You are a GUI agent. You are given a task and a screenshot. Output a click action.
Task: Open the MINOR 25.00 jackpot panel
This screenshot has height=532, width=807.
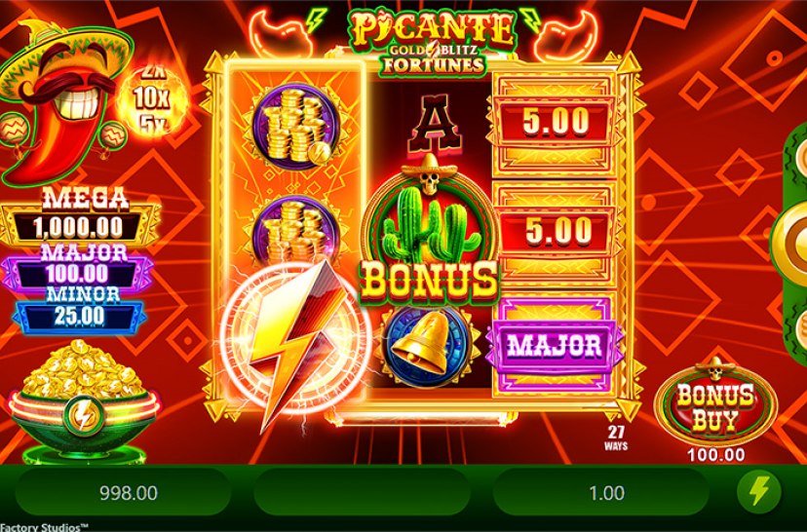(79, 310)
